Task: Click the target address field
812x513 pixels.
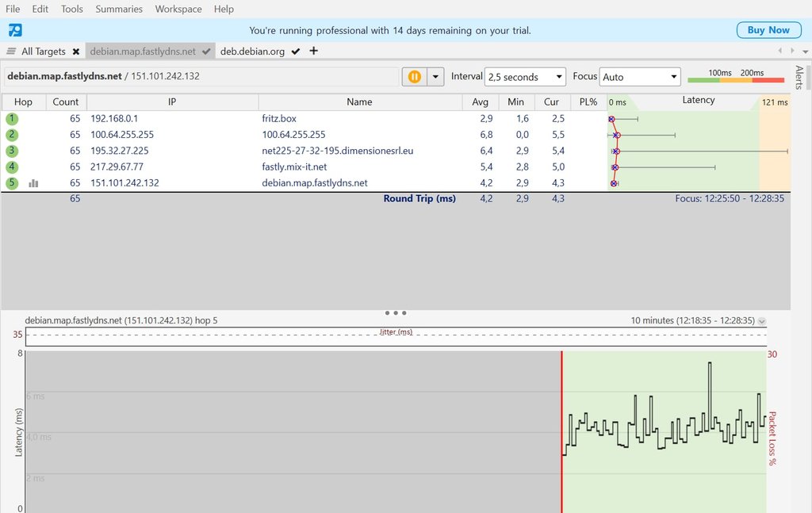Action: [x=201, y=77]
